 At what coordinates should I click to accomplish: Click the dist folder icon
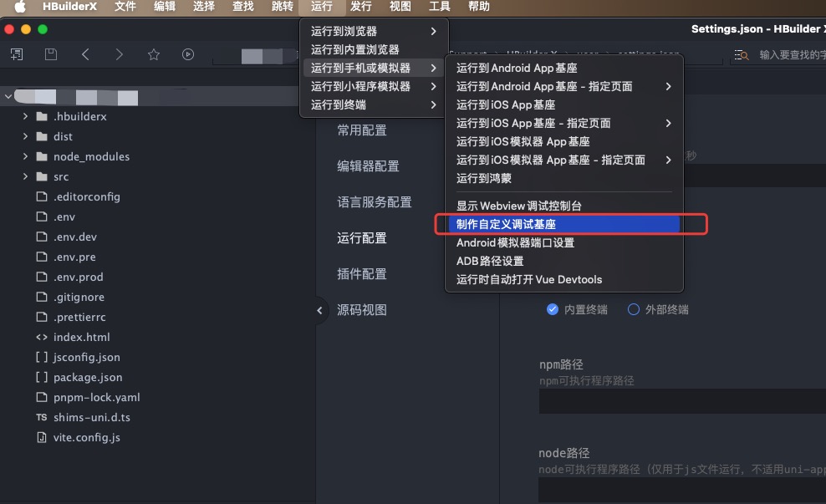pyautogui.click(x=42, y=136)
